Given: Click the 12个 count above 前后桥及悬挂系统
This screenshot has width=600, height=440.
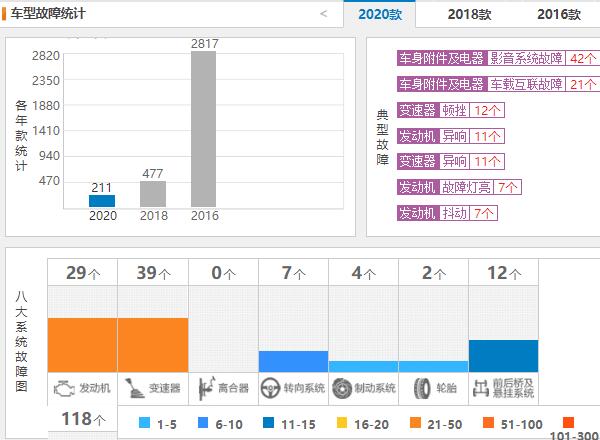Looking at the screenshot, I should [x=504, y=273].
